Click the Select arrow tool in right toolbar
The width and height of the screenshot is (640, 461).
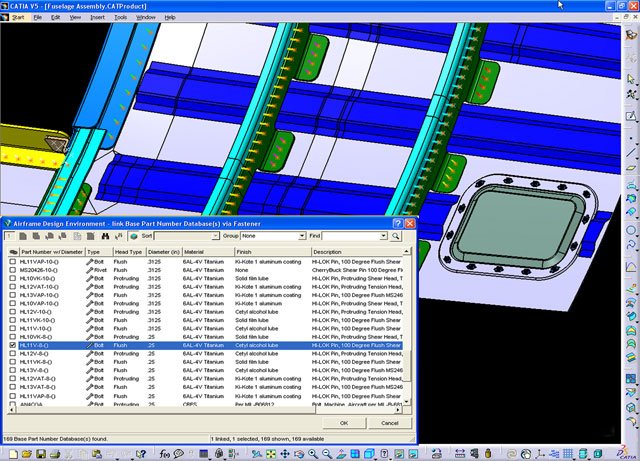[631, 79]
